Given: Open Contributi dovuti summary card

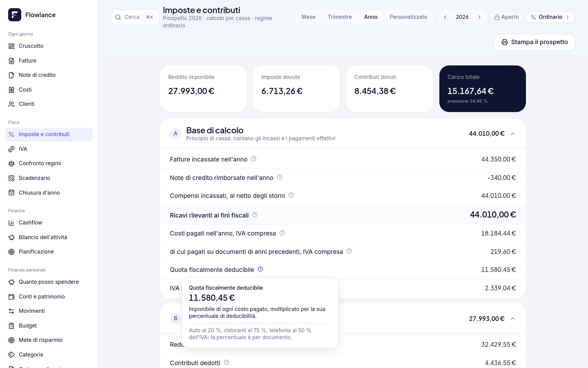Looking at the screenshot, I should click(x=390, y=89).
